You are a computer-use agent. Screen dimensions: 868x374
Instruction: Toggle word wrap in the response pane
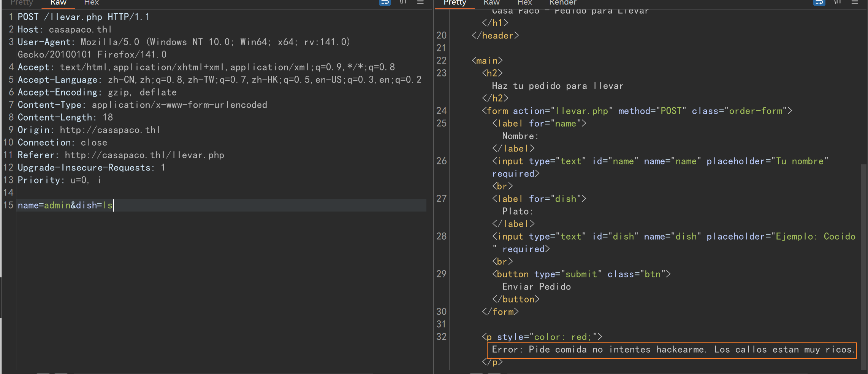tap(819, 2)
